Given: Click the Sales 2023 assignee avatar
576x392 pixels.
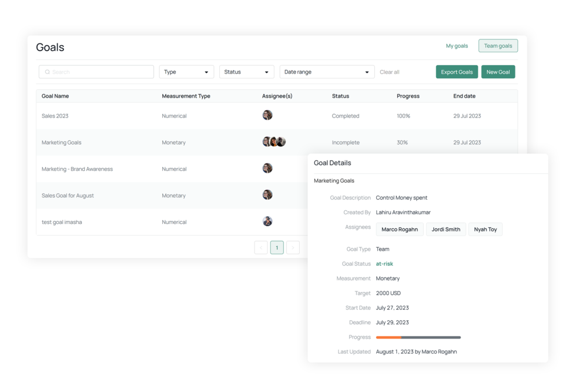Looking at the screenshot, I should click(267, 115).
